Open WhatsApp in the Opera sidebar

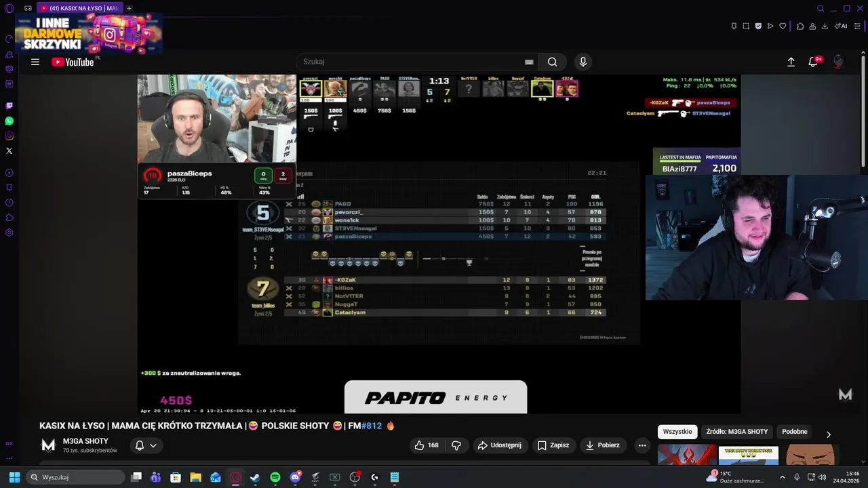tap(9, 121)
